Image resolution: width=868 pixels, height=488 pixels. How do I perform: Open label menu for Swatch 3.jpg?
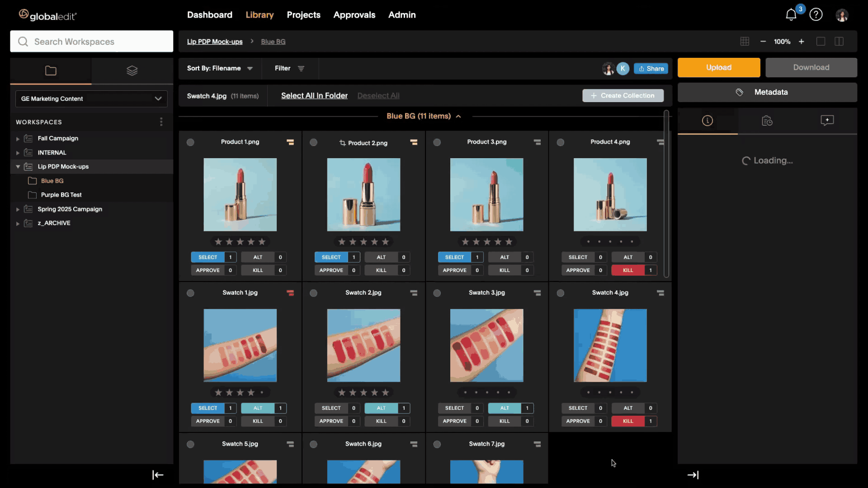coord(537,293)
